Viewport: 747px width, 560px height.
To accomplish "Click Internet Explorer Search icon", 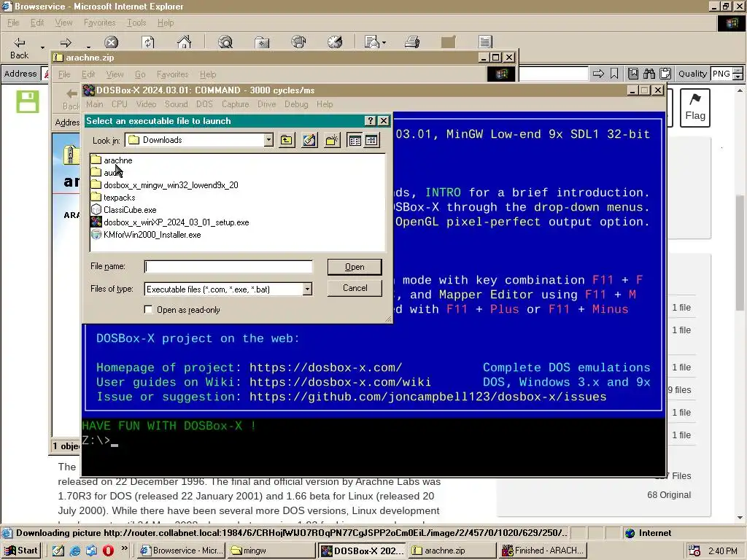I will pyautogui.click(x=225, y=42).
